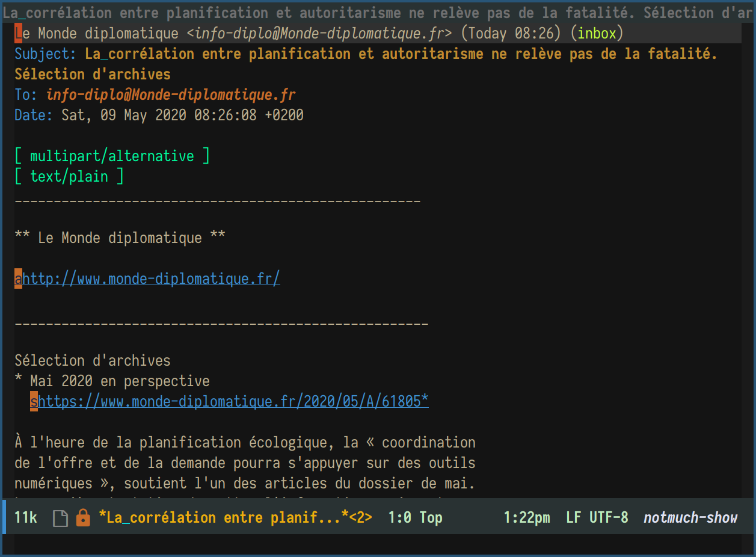Click the Subject label
This screenshot has width=756, height=557.
[45, 54]
